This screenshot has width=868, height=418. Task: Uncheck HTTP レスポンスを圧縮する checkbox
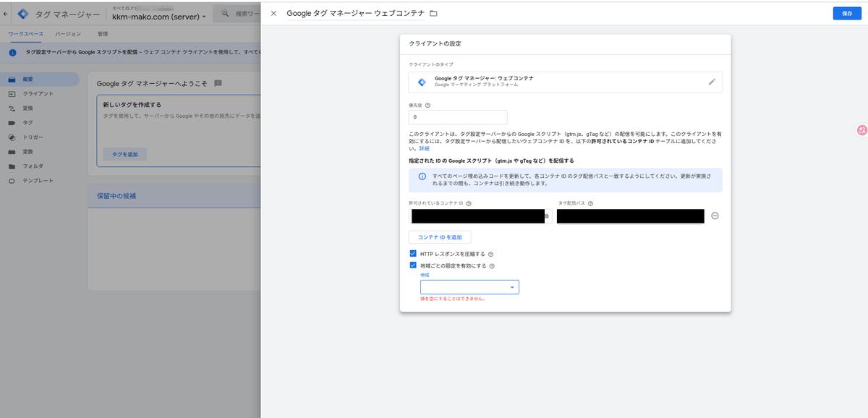[x=413, y=254]
